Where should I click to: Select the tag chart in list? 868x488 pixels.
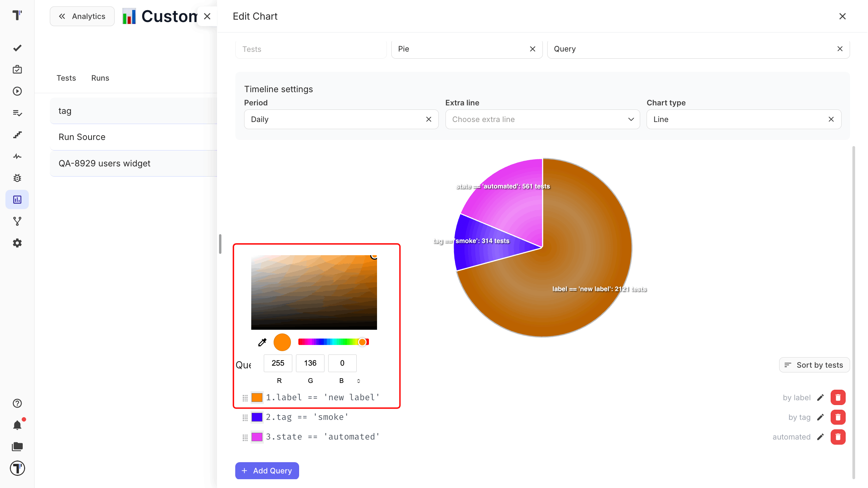(x=134, y=111)
